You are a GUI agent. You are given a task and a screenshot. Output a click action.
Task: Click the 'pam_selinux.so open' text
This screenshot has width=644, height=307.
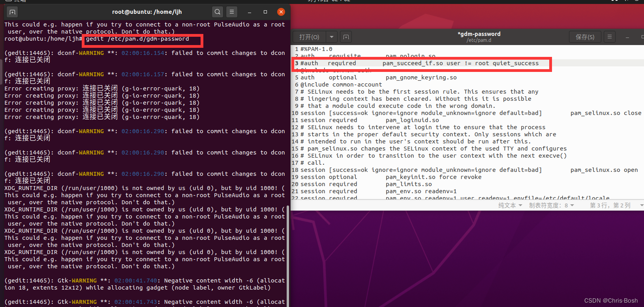[604, 170]
